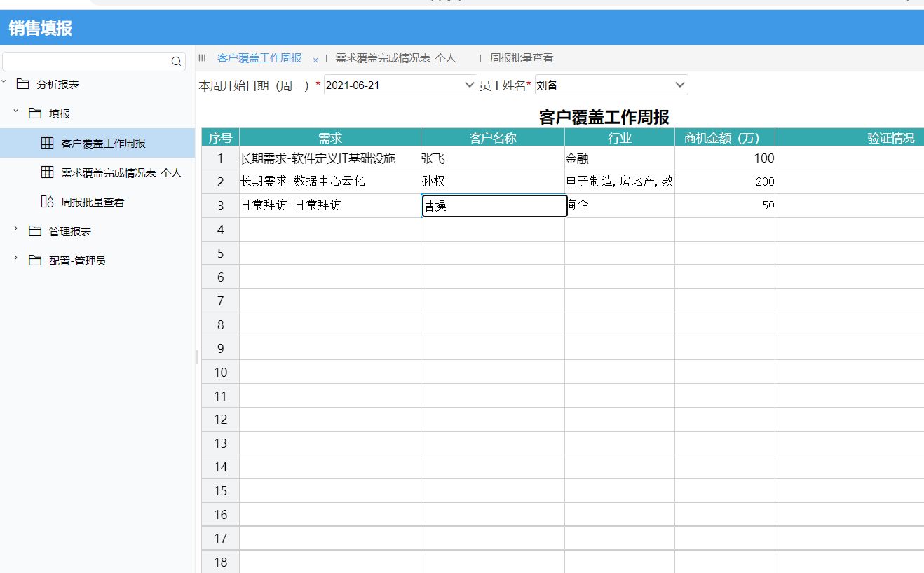Viewport: 924px width, 573px height.
Task: Expand the 管理报表 folder
Action: [x=15, y=230]
